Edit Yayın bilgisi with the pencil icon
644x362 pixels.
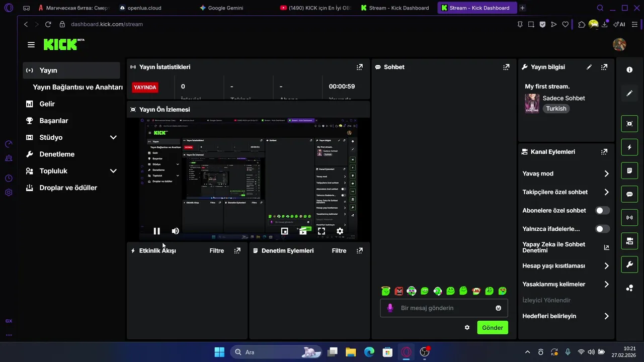pyautogui.click(x=589, y=67)
